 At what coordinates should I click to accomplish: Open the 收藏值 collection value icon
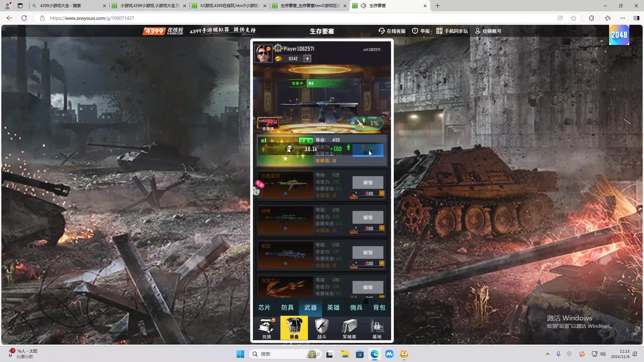[268, 124]
